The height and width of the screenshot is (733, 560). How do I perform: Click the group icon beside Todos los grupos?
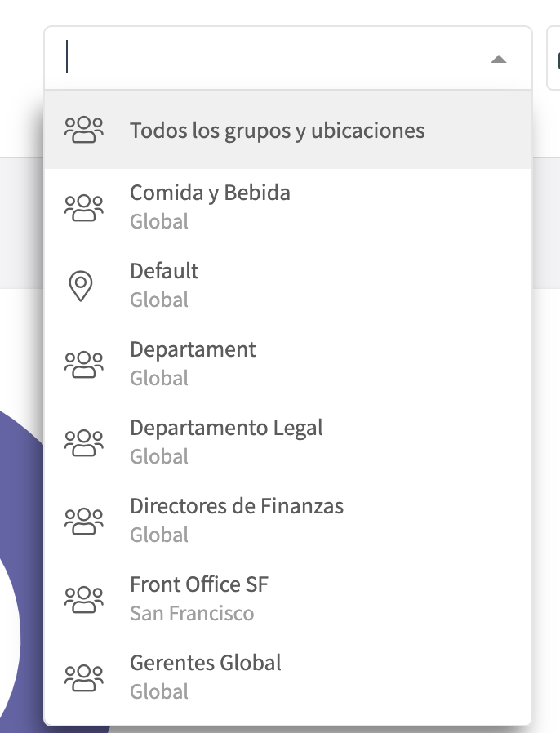click(x=84, y=130)
